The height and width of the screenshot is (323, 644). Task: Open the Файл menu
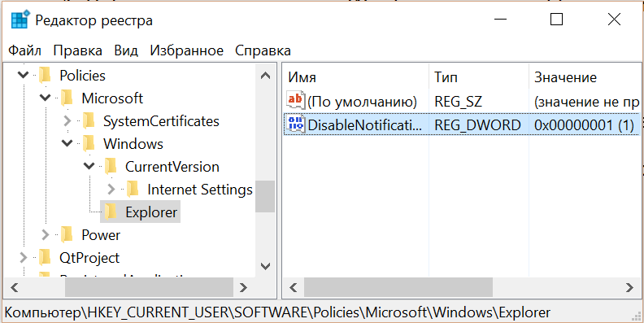click(x=24, y=51)
